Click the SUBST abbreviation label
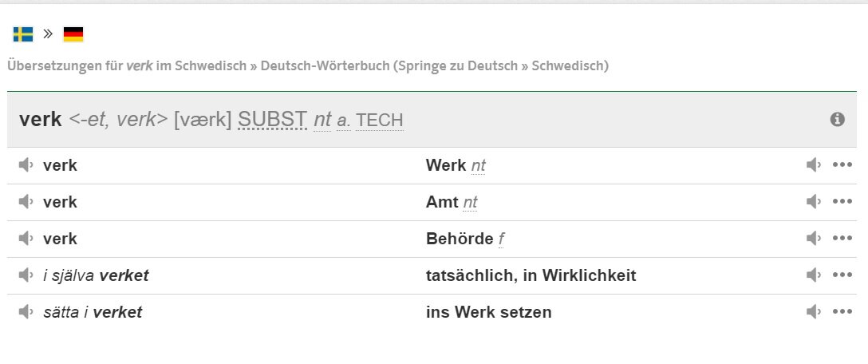The width and height of the screenshot is (868, 364). 272,120
